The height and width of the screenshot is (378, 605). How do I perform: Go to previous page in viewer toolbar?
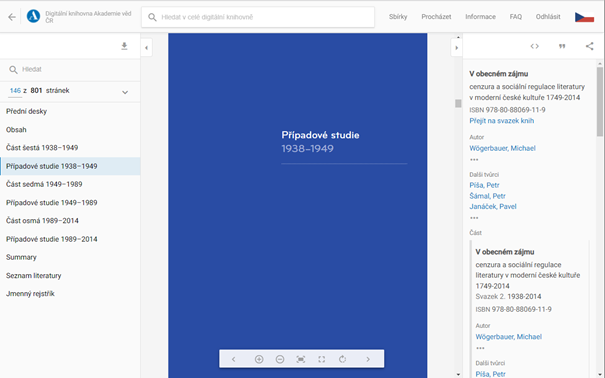click(233, 359)
